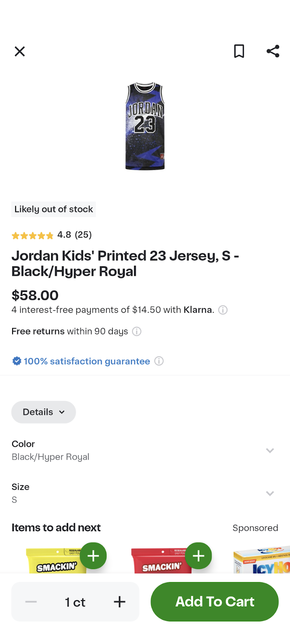The height and width of the screenshot is (644, 290).
Task: Click the satisfaction guarantee info icon
Action: point(159,361)
